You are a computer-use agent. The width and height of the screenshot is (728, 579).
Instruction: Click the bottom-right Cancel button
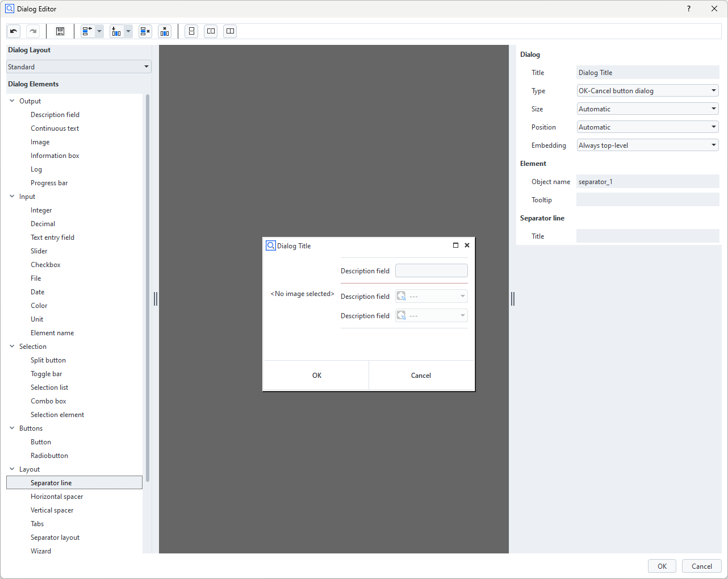[x=702, y=566]
